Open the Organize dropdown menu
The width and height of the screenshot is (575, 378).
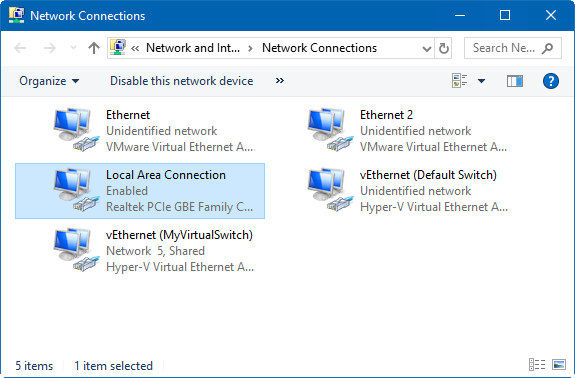tap(49, 81)
